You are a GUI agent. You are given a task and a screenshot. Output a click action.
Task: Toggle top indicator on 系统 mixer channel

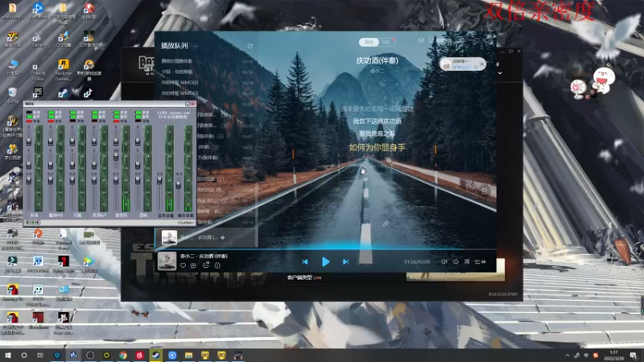(x=29, y=113)
